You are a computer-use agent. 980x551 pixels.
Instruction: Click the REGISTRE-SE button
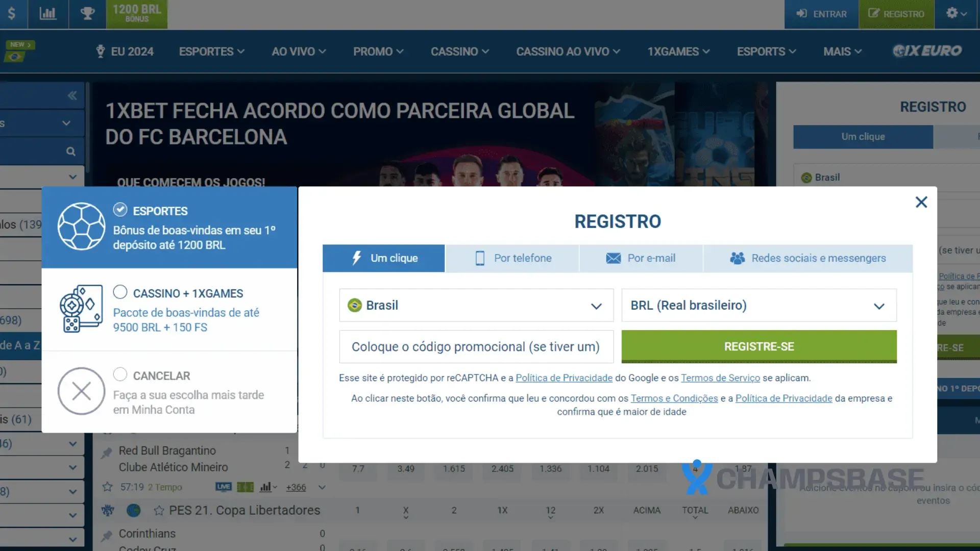coord(758,346)
